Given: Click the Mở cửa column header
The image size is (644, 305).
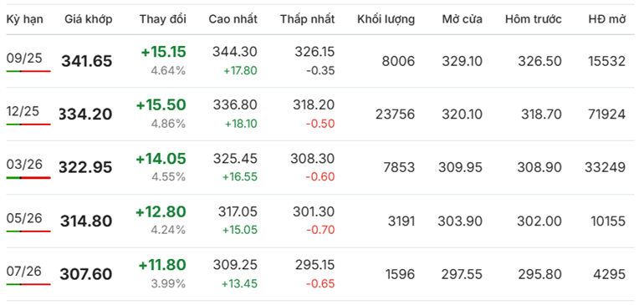Looking at the screenshot, I should (463, 19).
